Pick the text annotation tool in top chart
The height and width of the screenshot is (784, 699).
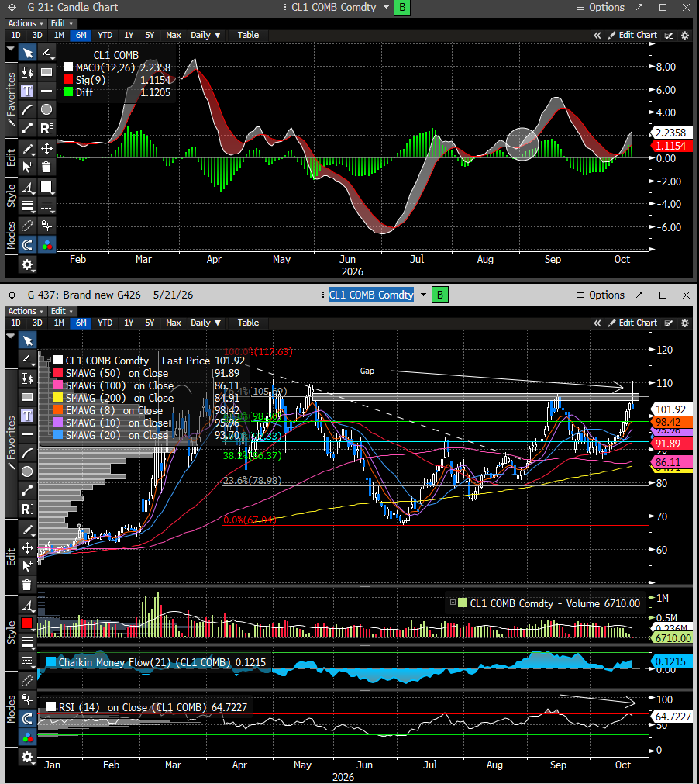(27, 91)
